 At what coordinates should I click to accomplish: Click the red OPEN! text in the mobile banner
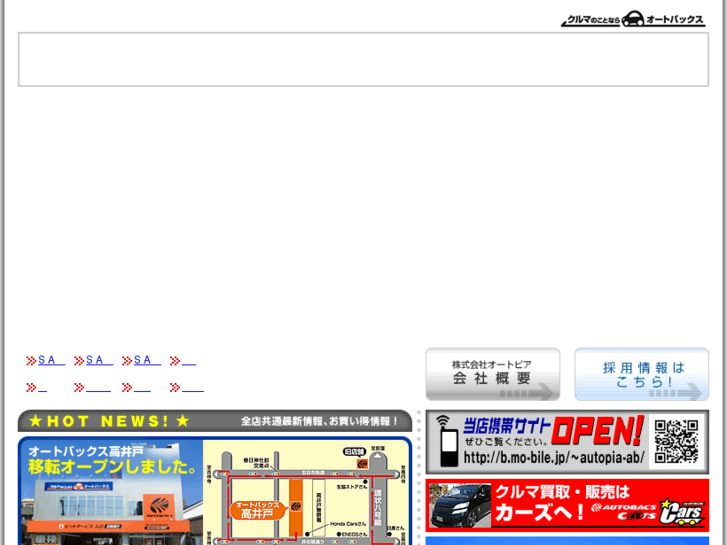tap(597, 431)
